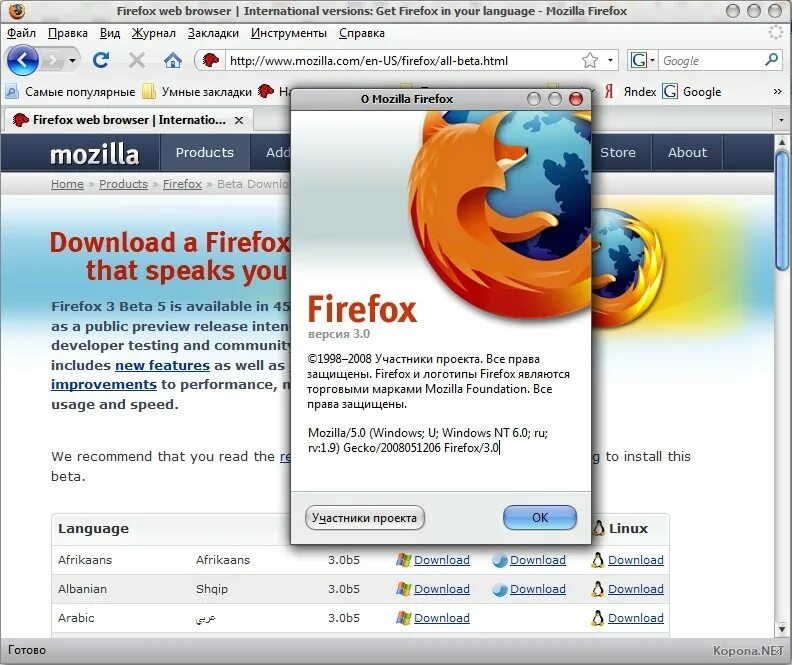Image resolution: width=792 pixels, height=665 pixels.
Task: Click the page vertical scrollbar thumb
Action: pyautogui.click(x=782, y=211)
